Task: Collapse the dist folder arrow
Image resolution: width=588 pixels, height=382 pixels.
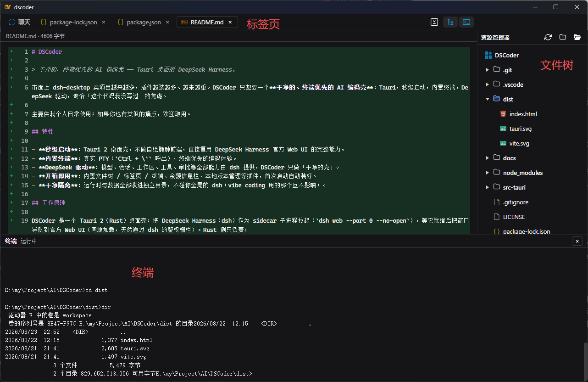Action: tap(488, 99)
